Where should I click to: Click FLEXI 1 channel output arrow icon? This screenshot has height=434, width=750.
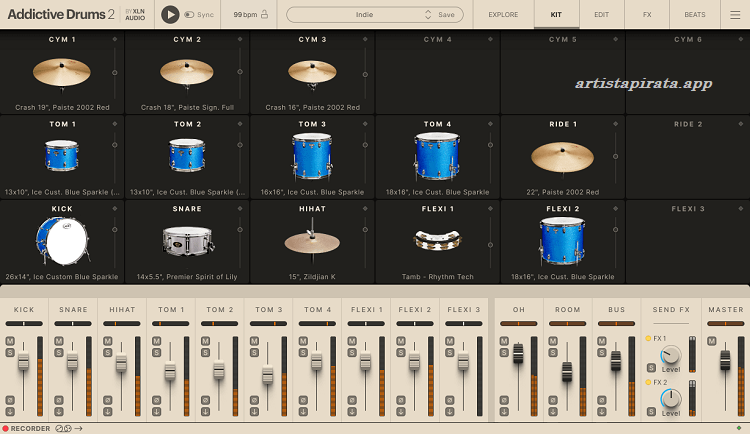click(x=352, y=412)
